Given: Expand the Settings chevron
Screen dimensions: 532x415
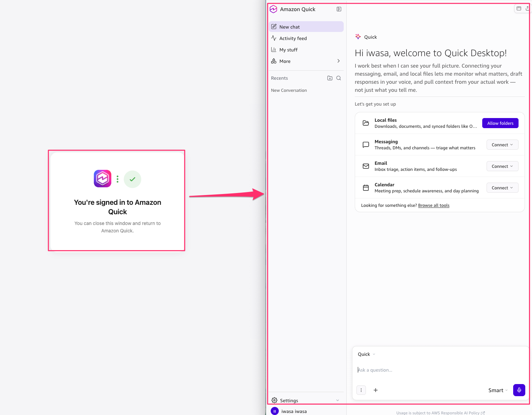Looking at the screenshot, I should pos(338,400).
